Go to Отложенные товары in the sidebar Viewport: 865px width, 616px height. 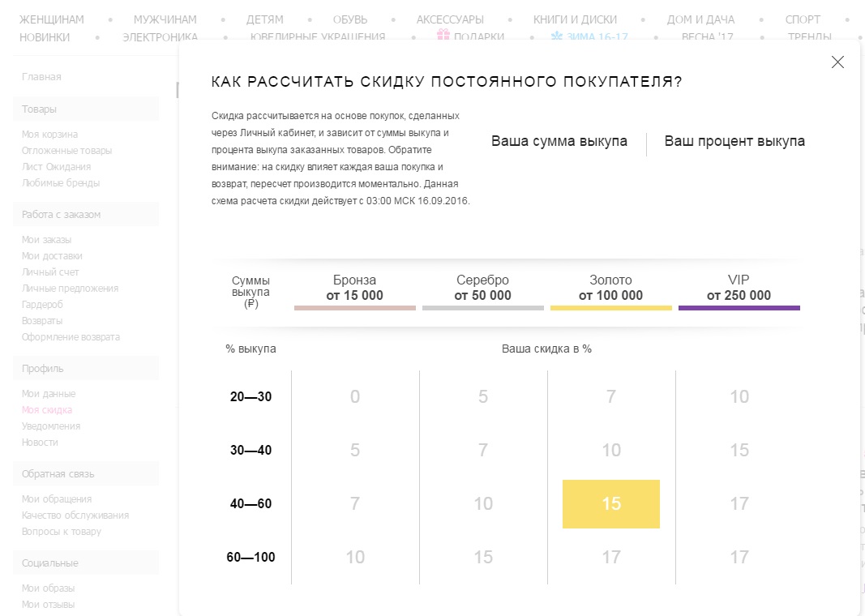coord(67,151)
